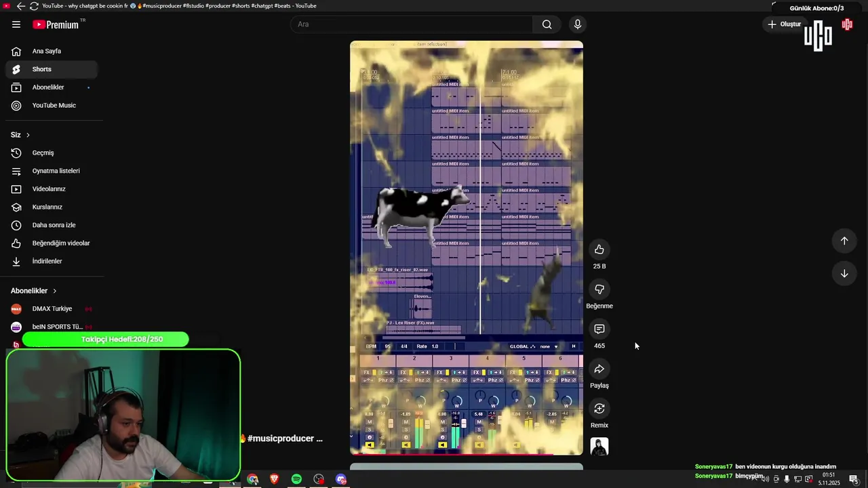Click the search magnifier button
The image size is (868, 488).
tap(547, 24)
